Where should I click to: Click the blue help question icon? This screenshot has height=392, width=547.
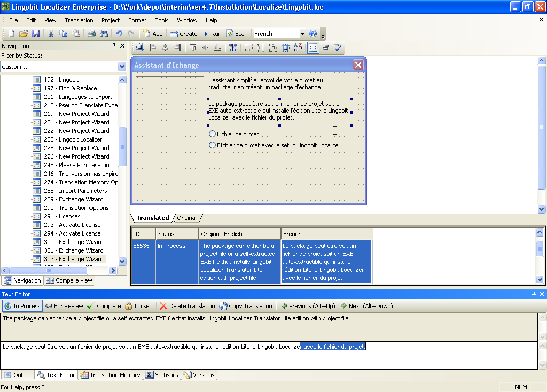(313, 34)
